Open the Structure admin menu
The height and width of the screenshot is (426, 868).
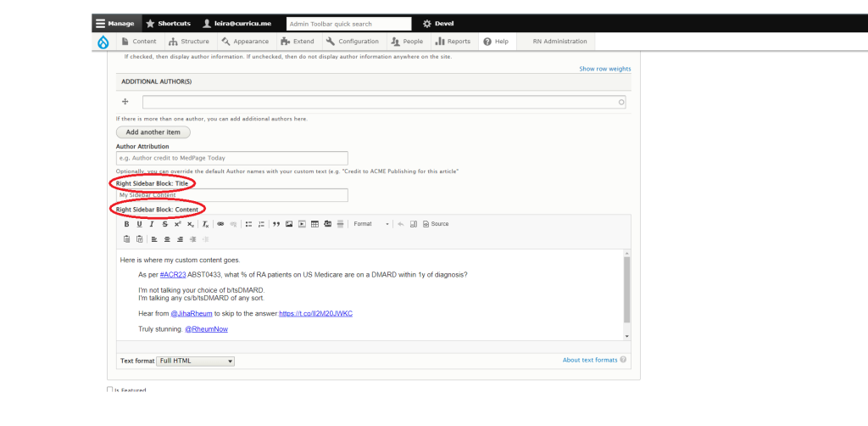tap(189, 42)
